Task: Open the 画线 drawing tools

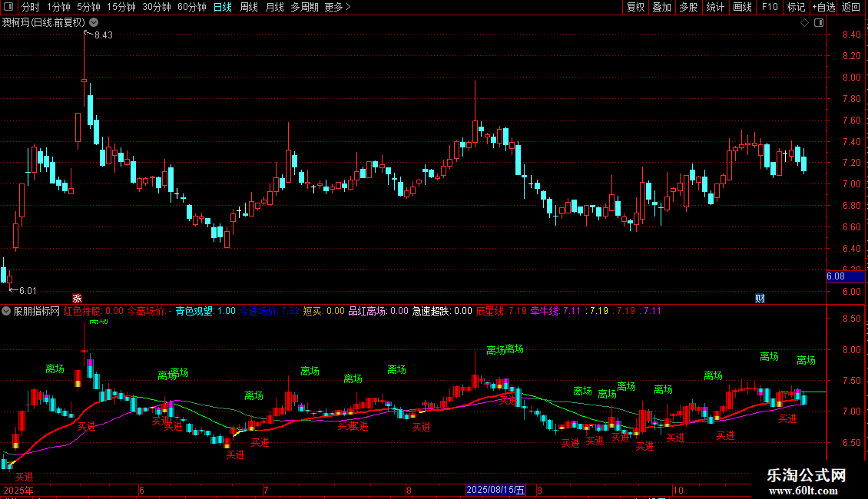Action: (x=742, y=7)
